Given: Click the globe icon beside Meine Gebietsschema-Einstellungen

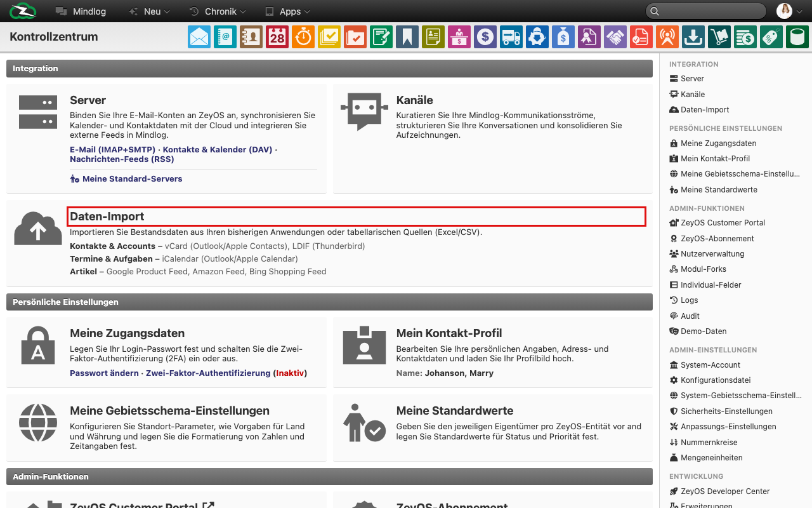Looking at the screenshot, I should (38, 423).
